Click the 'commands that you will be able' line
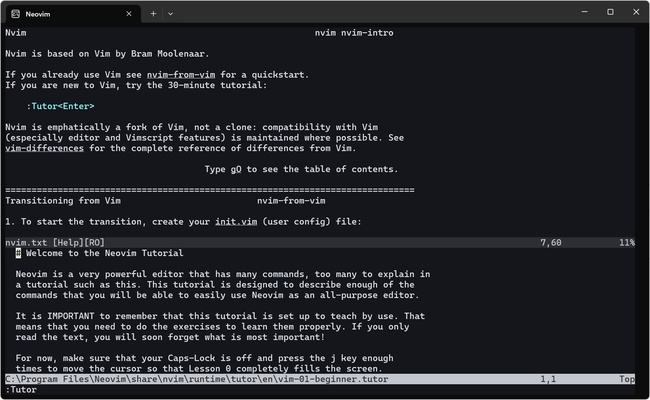Screen dimensions: 650x400 click(x=217, y=296)
